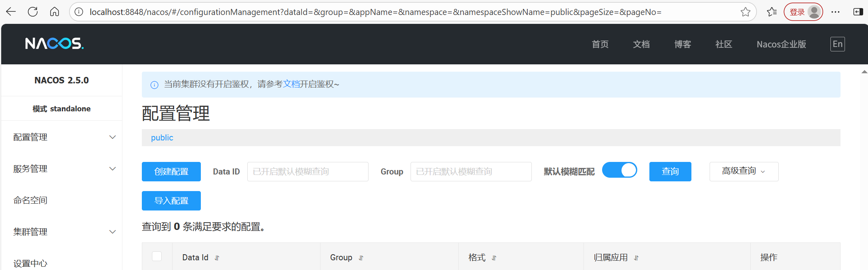View site information icon in address bar

79,12
